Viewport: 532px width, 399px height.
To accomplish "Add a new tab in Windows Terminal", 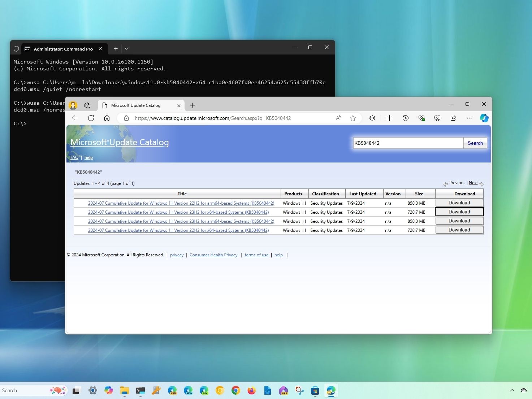I will coord(116,48).
